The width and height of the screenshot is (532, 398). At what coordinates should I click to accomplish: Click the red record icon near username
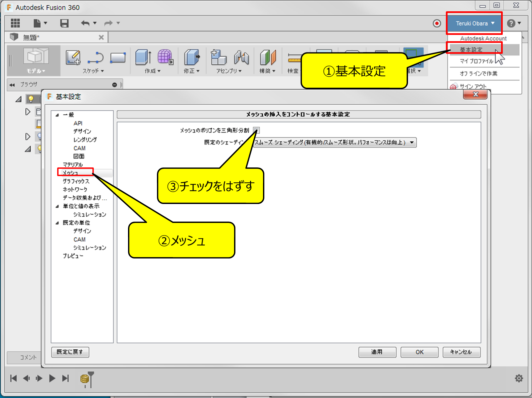437,23
